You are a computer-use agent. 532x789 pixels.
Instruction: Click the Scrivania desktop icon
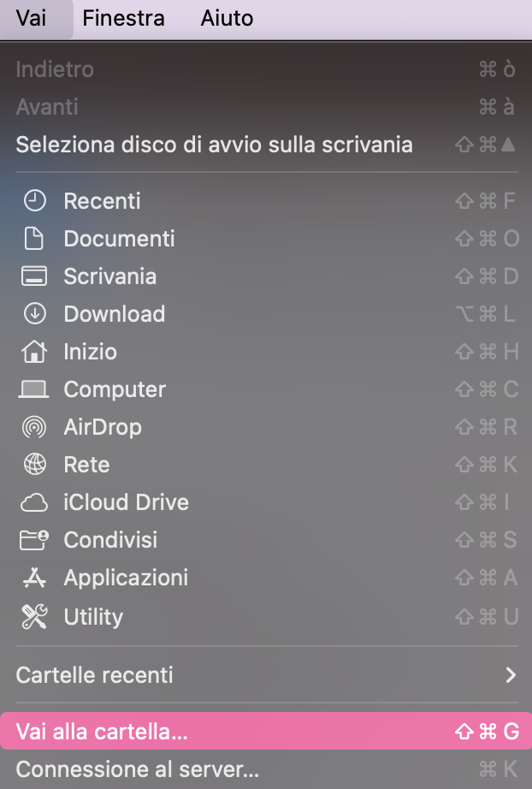(x=34, y=276)
